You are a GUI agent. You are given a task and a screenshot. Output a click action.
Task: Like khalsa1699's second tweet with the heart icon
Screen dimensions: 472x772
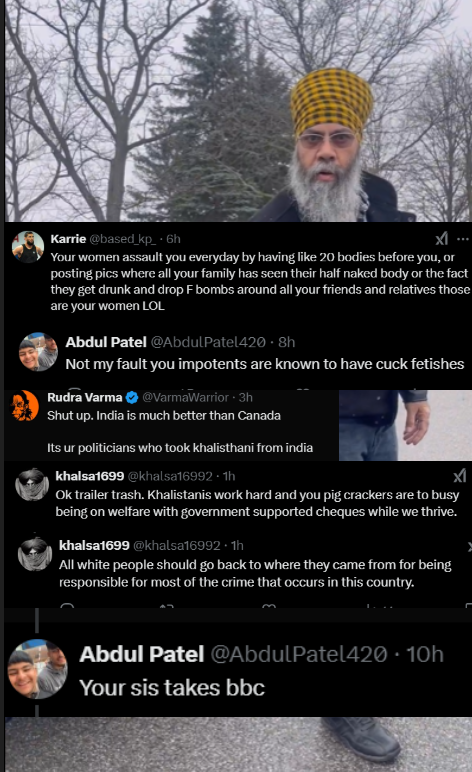[x=269, y=606]
